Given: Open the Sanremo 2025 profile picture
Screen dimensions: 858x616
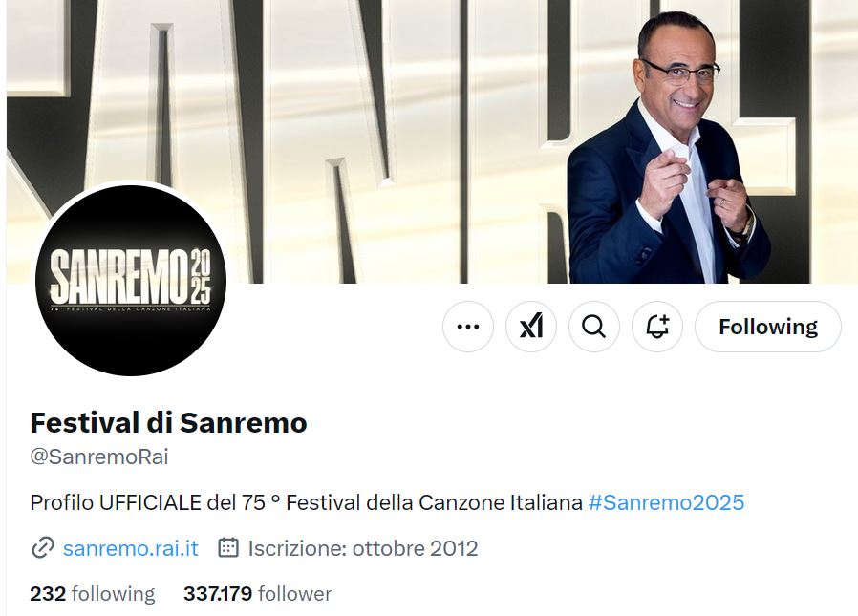Looking at the screenshot, I should click(x=131, y=280).
